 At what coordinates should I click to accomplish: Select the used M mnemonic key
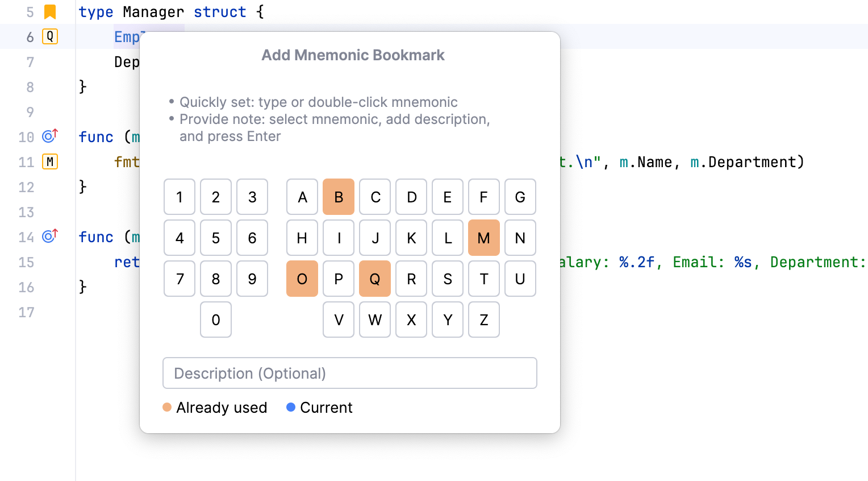483,238
